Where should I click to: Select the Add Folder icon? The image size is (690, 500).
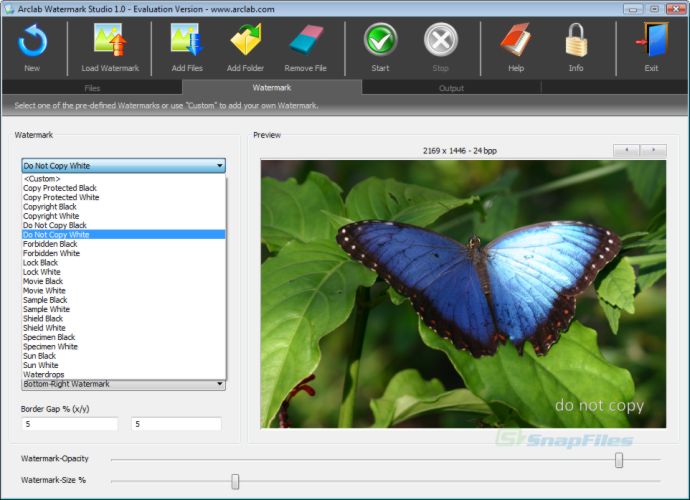click(x=246, y=40)
